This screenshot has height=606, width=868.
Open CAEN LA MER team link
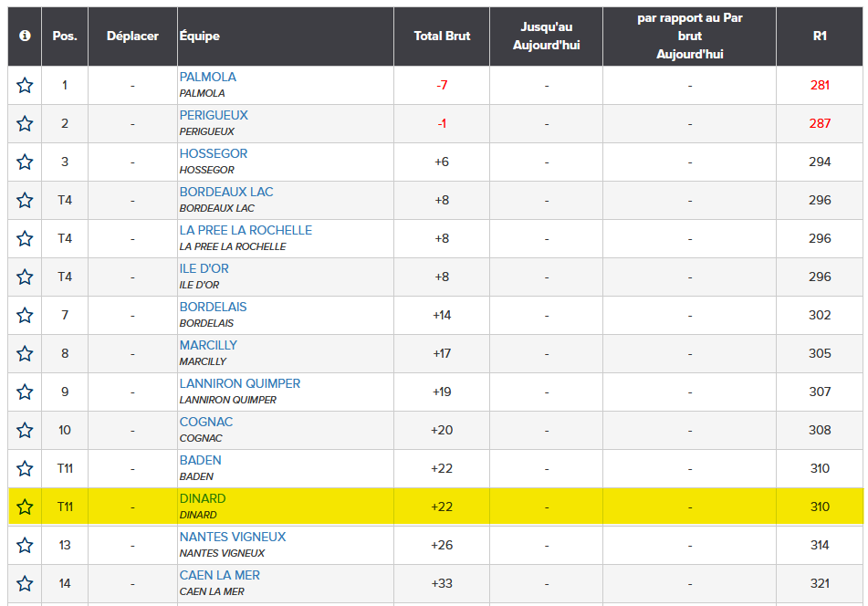pyautogui.click(x=220, y=575)
